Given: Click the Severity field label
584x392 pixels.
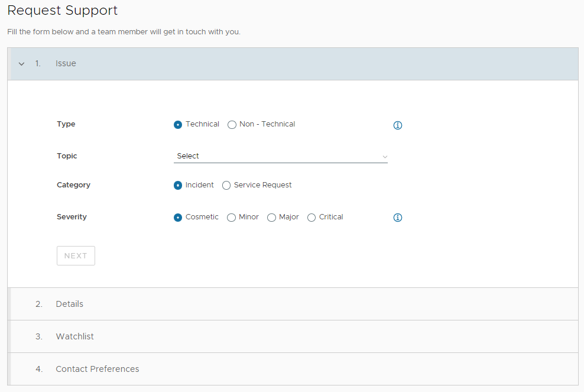Looking at the screenshot, I should (72, 217).
